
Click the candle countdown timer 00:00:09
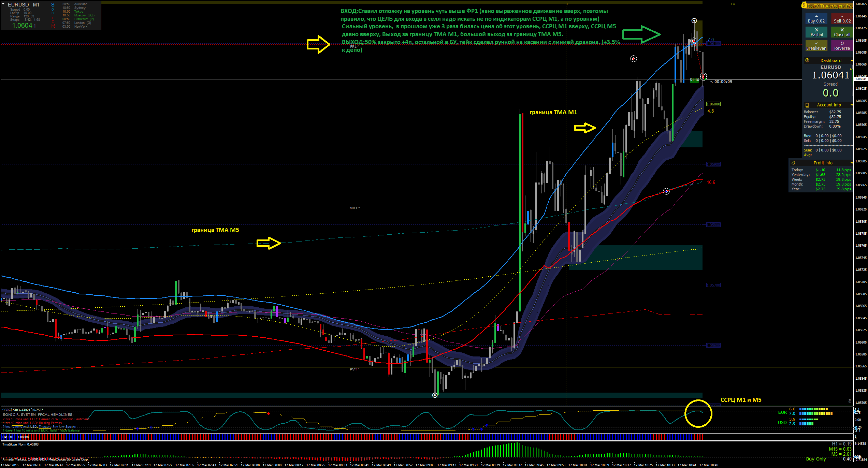tap(721, 82)
